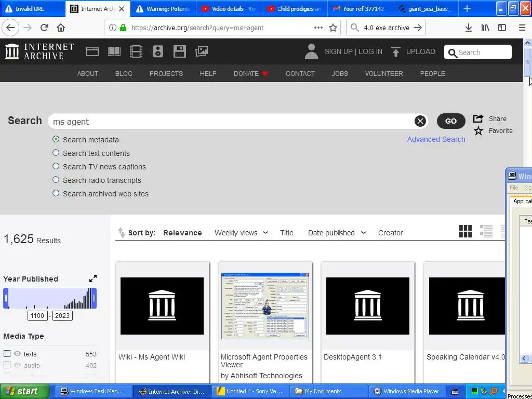This screenshot has width=532, height=399.
Task: Open the VOLUNTEER nav menu item
Action: coord(384,74)
